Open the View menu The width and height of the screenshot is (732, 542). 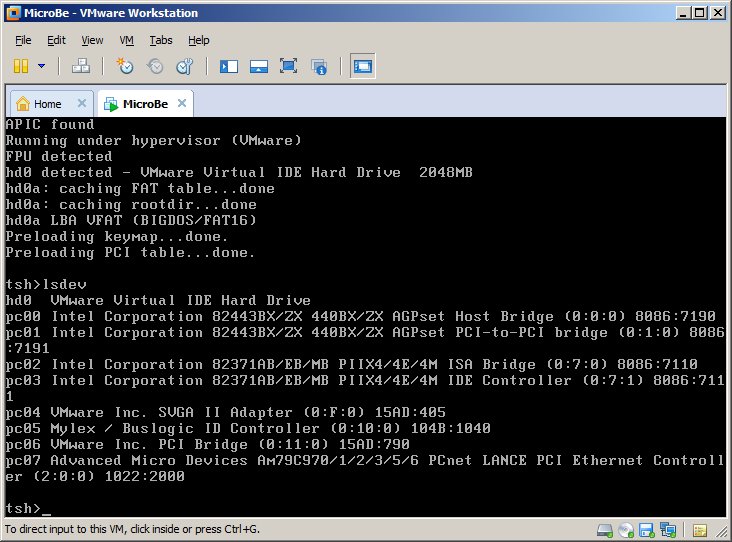(92, 40)
